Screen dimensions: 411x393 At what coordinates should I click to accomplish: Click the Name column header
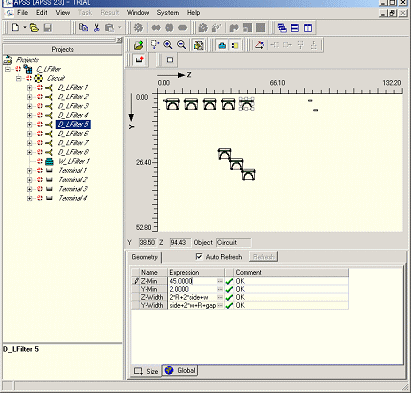pos(153,272)
